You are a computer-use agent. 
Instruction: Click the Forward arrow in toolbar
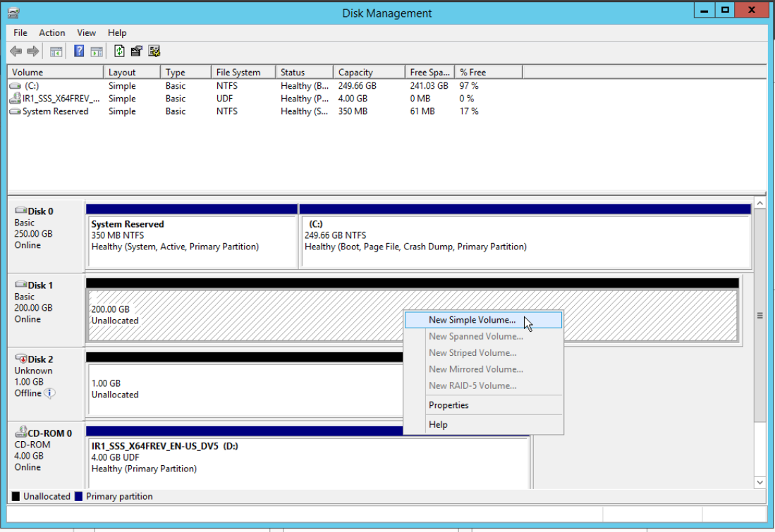pos(32,51)
